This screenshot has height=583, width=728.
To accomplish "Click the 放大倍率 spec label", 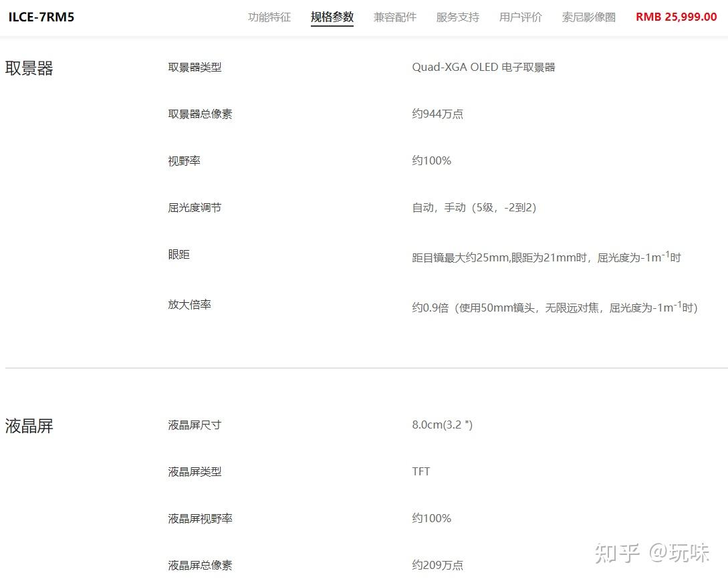I will (x=189, y=304).
